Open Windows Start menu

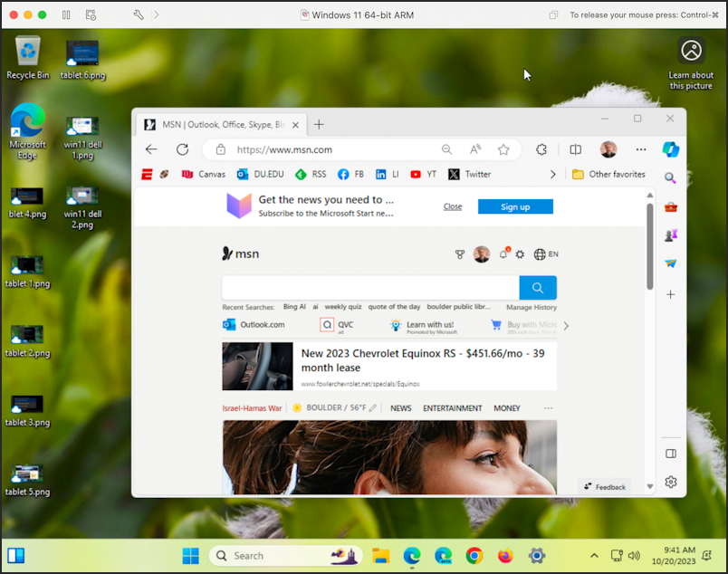[x=190, y=556]
